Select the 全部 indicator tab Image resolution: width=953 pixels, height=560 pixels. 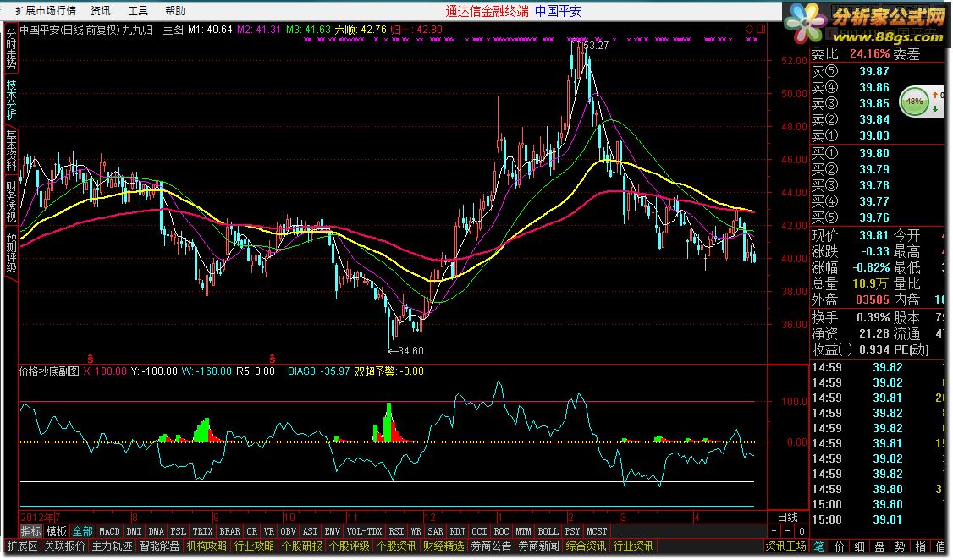click(x=83, y=531)
